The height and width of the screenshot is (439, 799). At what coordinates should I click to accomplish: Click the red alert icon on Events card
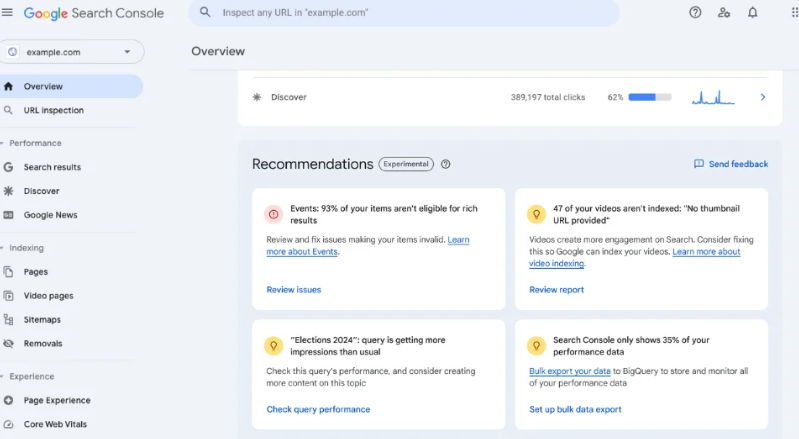coord(274,214)
